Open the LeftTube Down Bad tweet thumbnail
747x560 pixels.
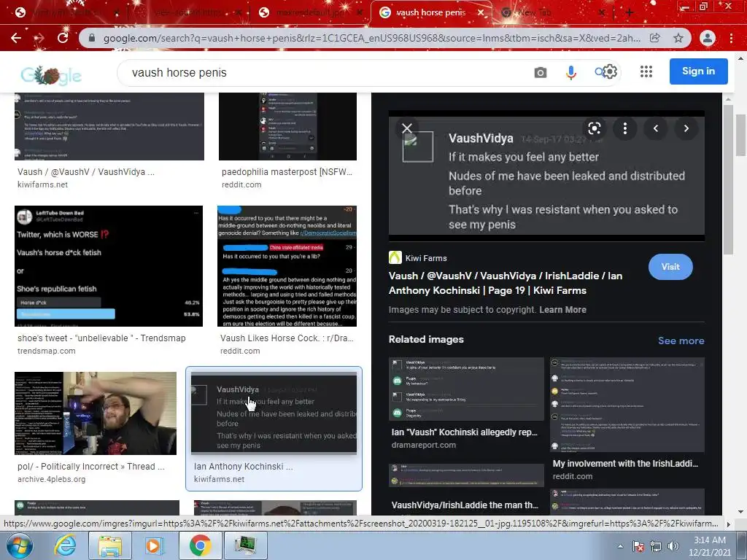point(109,265)
